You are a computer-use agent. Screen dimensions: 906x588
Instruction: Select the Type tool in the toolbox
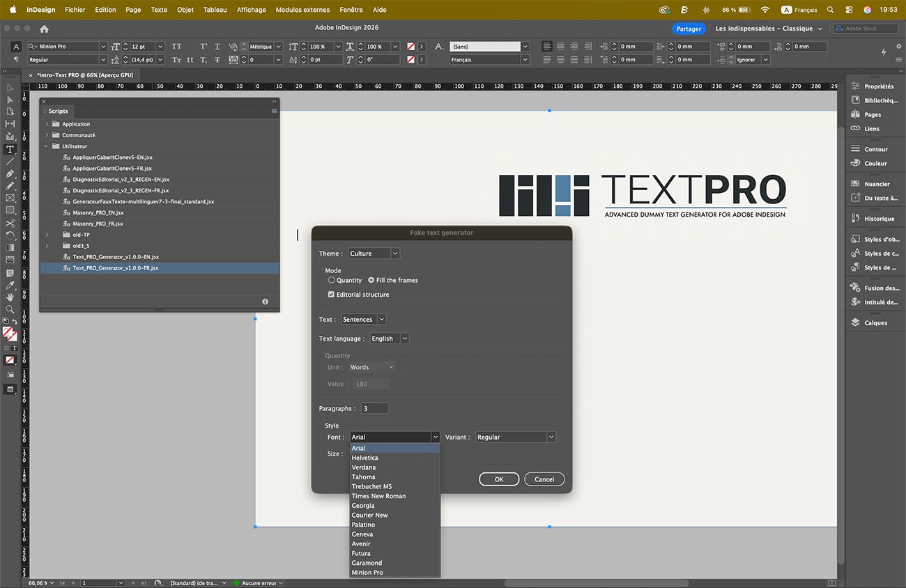[10, 149]
